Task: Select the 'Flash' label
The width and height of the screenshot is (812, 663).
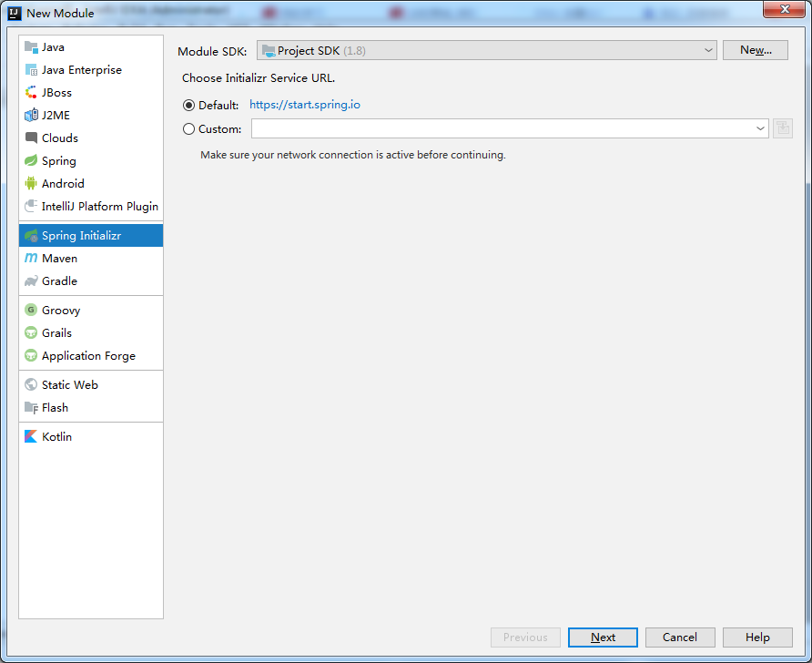Action: click(x=55, y=408)
